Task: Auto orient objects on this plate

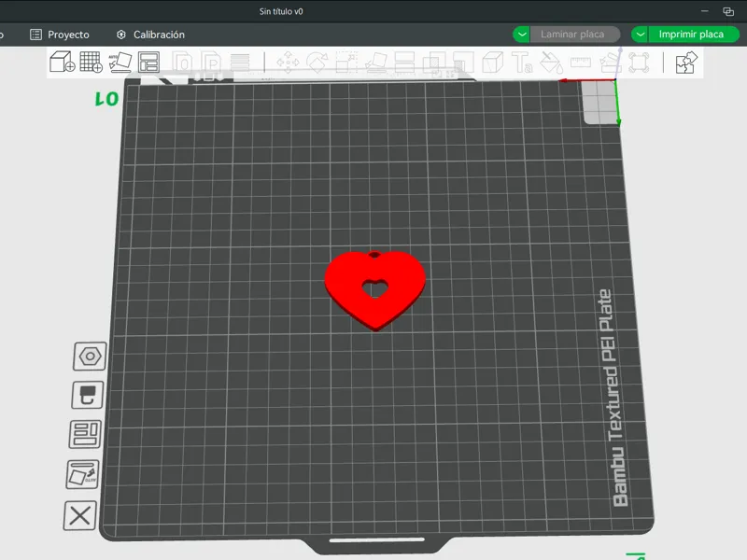Action: coord(83,474)
